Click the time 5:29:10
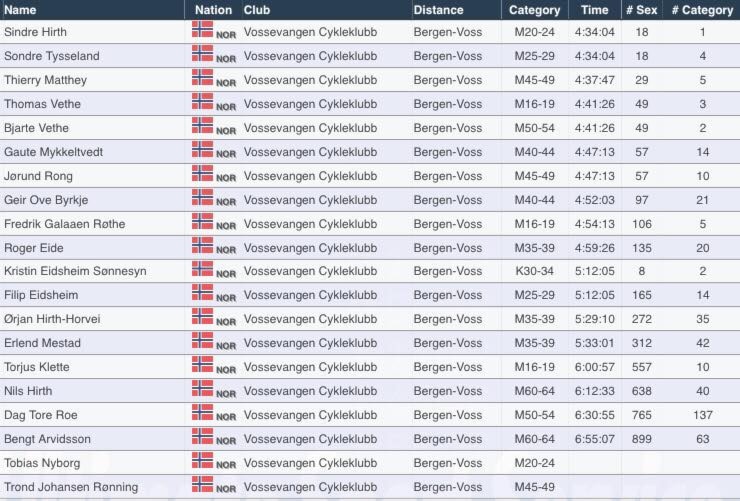The width and height of the screenshot is (740, 501). [595, 319]
